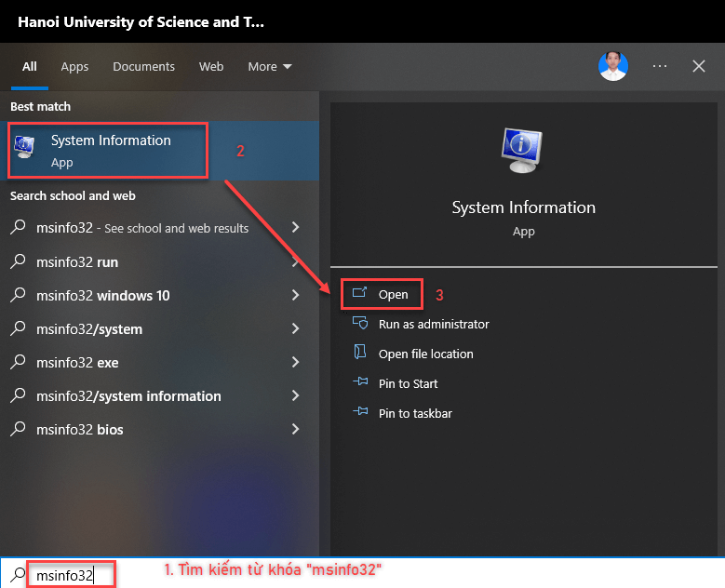The width and height of the screenshot is (725, 588).
Task: Select 'msinfo32 bios' suggestion text
Action: 79,430
